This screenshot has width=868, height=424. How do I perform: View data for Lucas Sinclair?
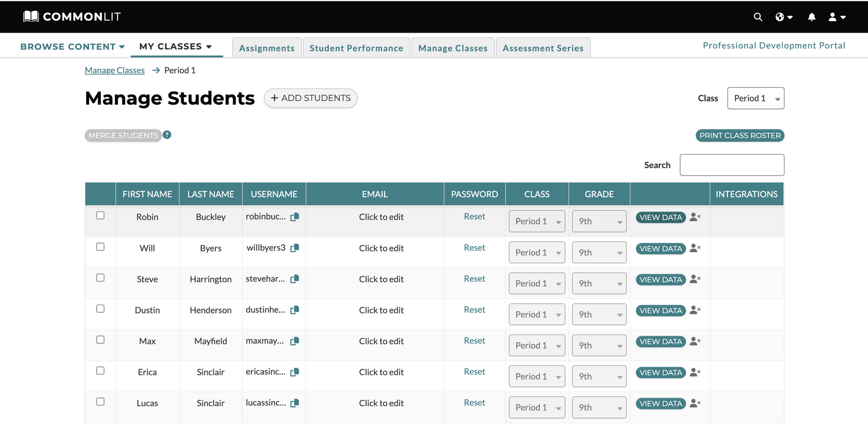pyautogui.click(x=661, y=404)
